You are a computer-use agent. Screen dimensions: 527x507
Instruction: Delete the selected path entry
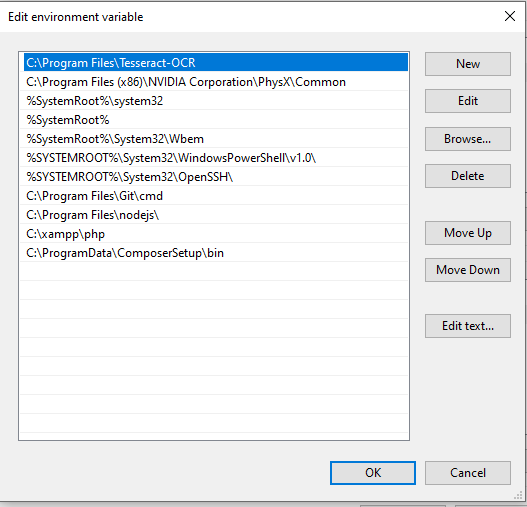(468, 176)
